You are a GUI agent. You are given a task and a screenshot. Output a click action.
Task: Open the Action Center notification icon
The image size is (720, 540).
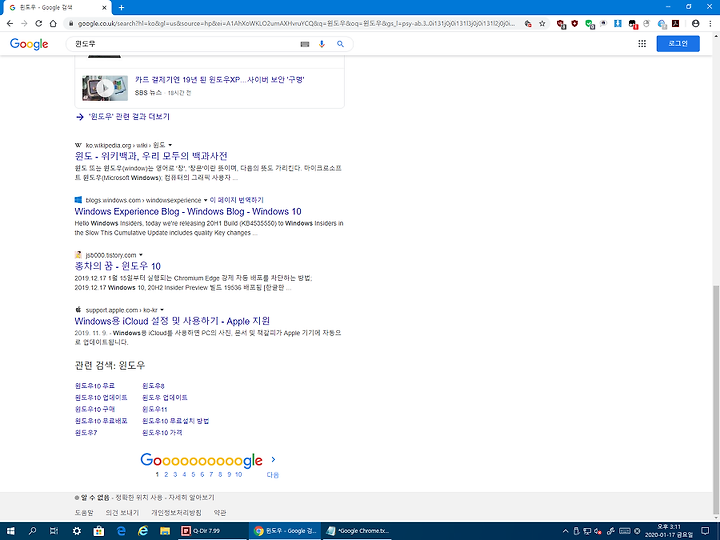point(706,531)
